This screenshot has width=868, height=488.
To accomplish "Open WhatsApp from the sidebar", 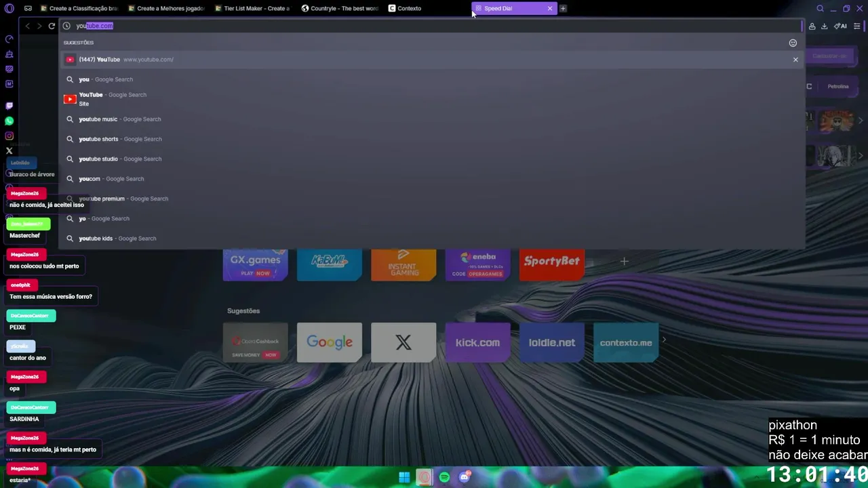I will (x=9, y=121).
